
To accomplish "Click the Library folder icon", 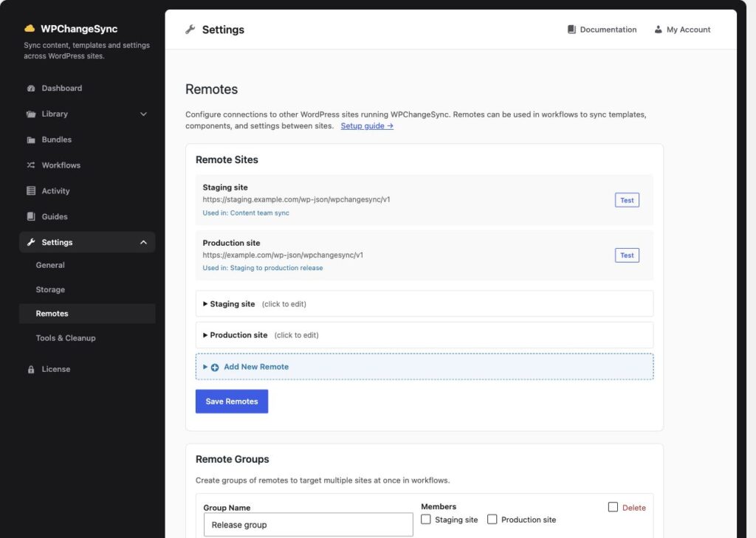I will coord(31,114).
